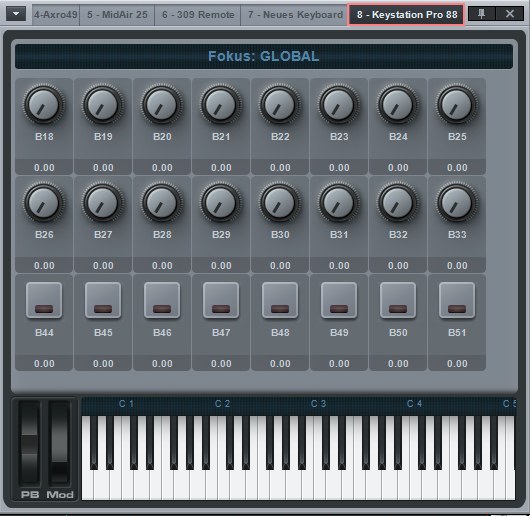Click knob B25

(x=457, y=104)
